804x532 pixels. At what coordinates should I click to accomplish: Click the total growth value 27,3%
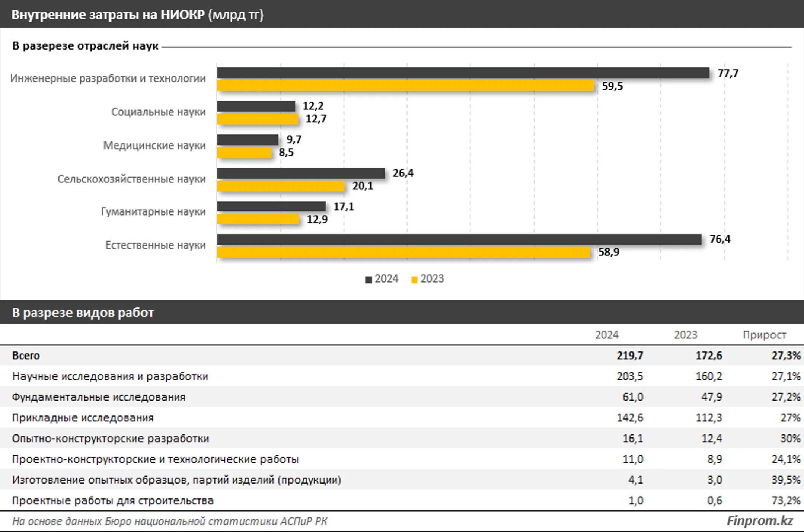tap(786, 356)
